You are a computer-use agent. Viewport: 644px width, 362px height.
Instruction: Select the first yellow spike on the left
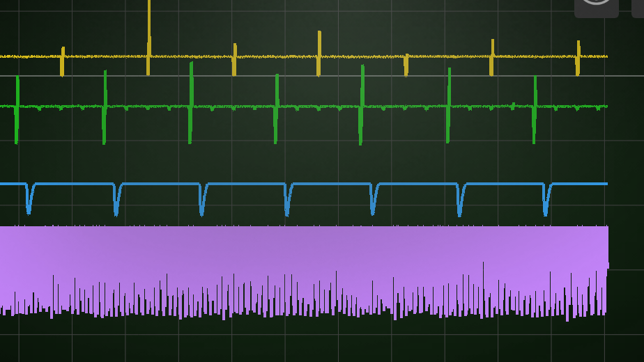coord(62,61)
